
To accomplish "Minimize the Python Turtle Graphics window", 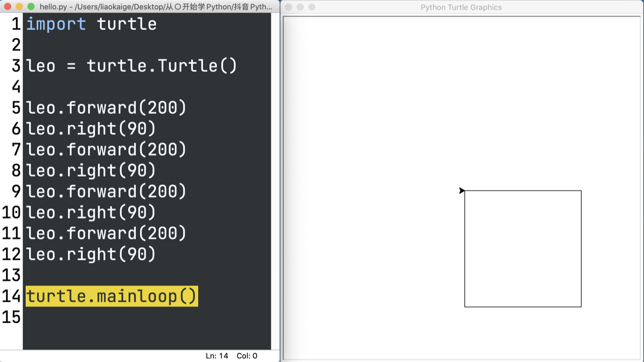I will 300,7.
